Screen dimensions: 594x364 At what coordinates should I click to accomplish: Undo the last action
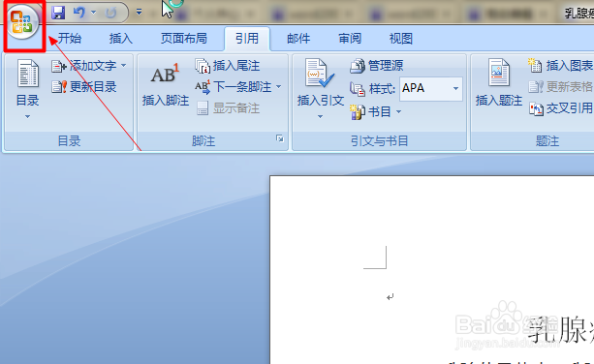(x=78, y=13)
